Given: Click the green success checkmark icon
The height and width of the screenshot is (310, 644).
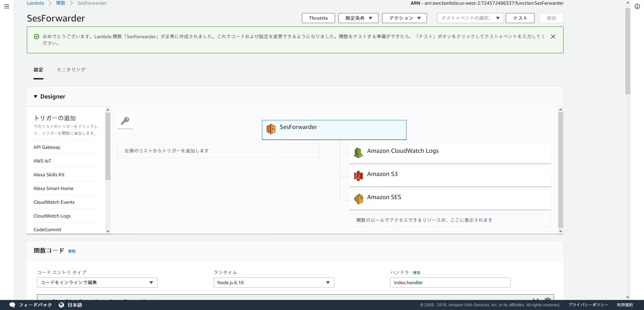Looking at the screenshot, I should click(37, 37).
